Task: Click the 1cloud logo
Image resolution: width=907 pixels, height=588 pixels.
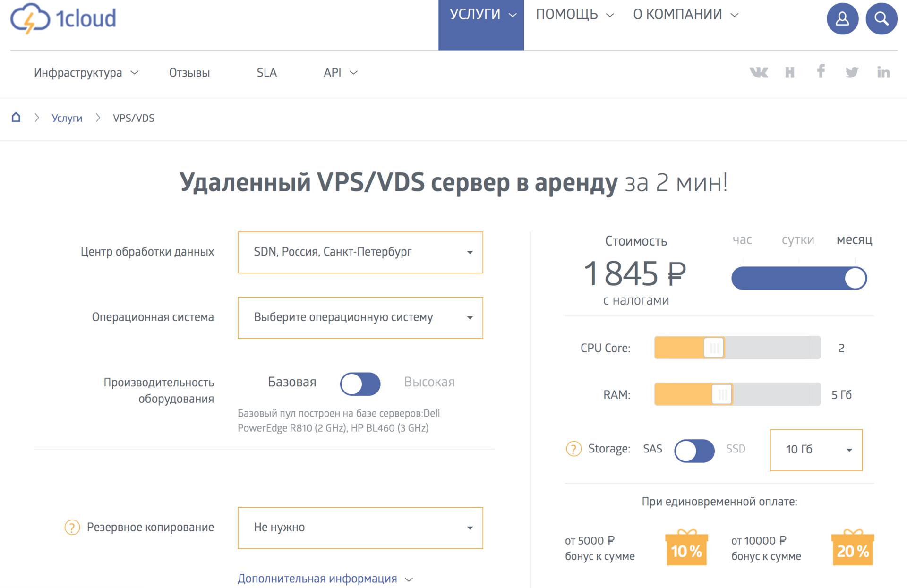Action: tap(63, 19)
